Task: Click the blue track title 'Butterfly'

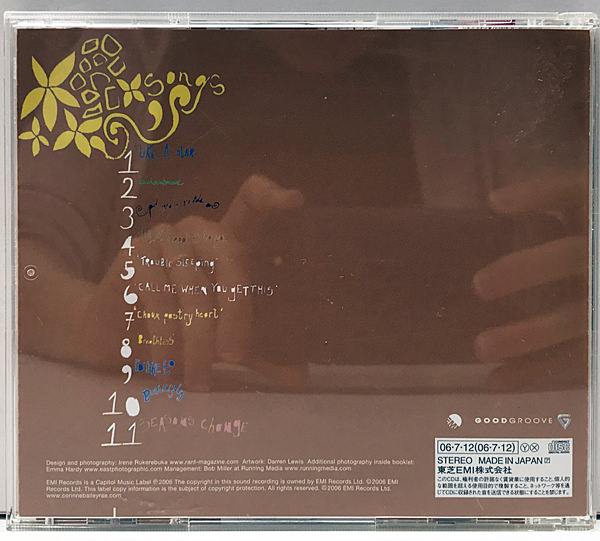Action: (163, 393)
